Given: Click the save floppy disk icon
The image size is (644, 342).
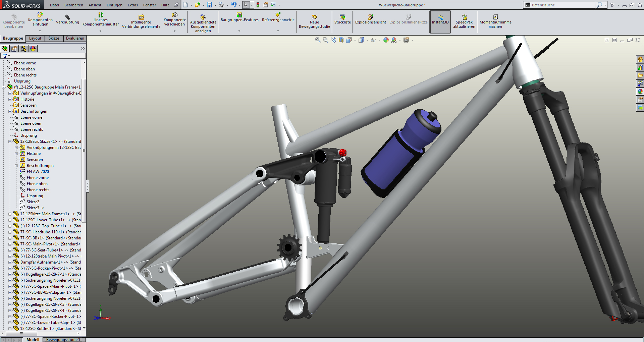Looking at the screenshot, I should pos(209,5).
